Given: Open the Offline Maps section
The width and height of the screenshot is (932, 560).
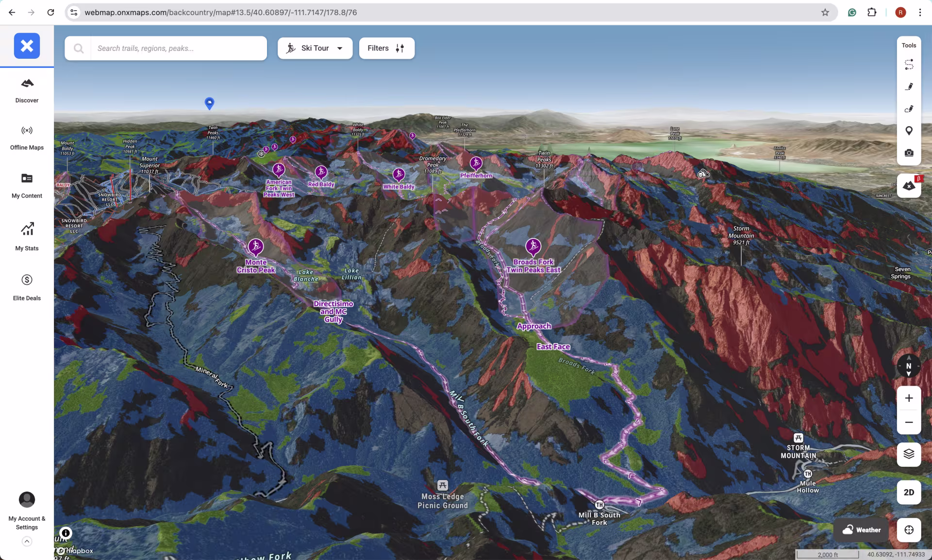Looking at the screenshot, I should coord(27,137).
